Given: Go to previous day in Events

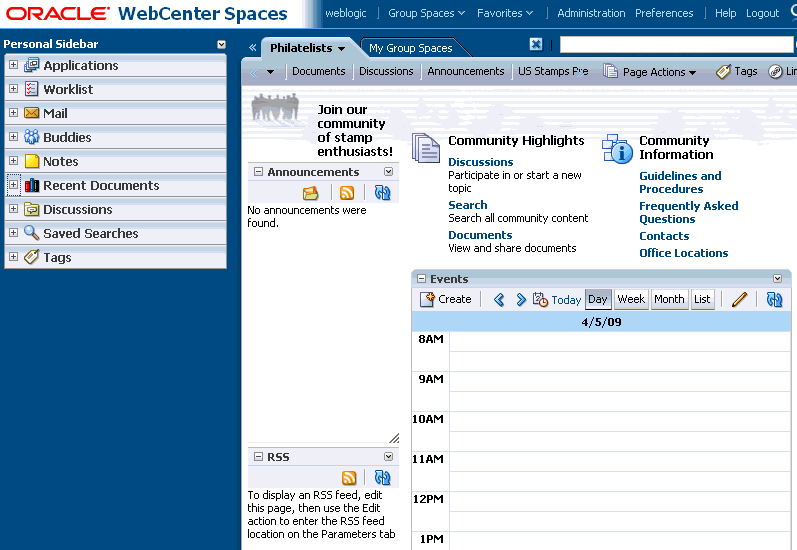Looking at the screenshot, I should 499,299.
